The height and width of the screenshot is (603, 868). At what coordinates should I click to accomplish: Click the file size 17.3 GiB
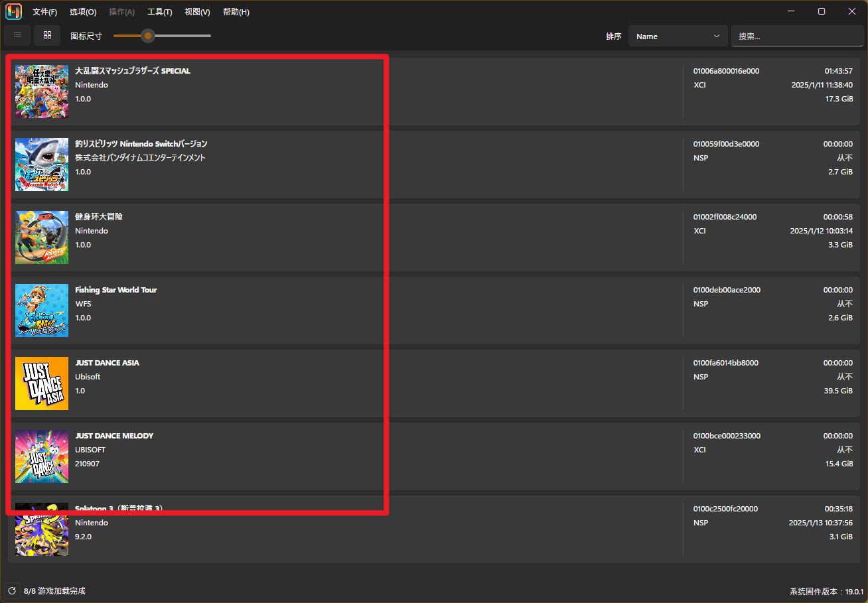839,99
